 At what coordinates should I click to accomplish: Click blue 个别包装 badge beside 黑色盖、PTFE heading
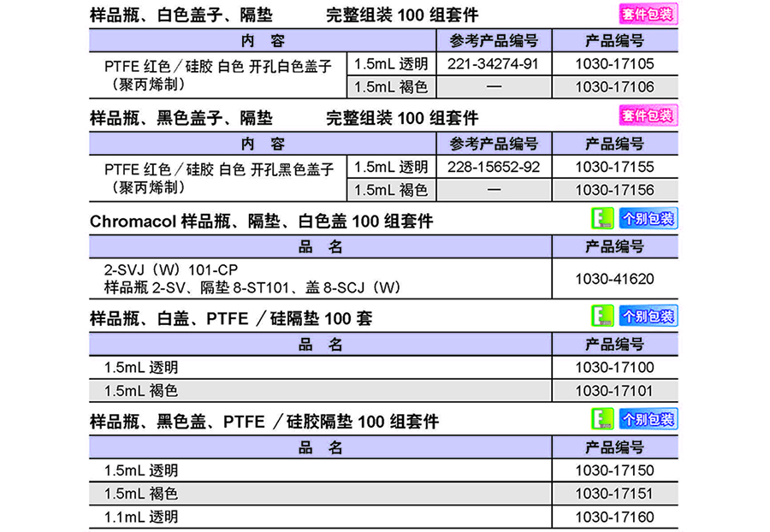click(648, 419)
